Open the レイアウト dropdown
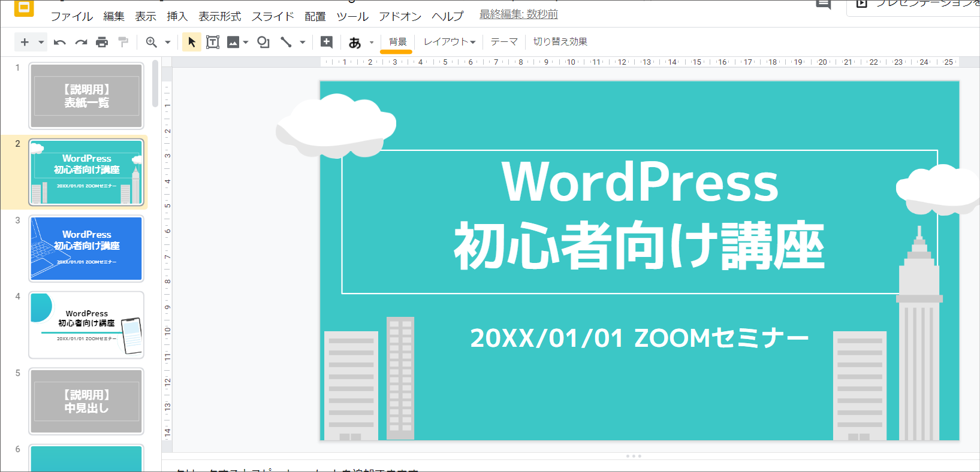980x472 pixels. 450,42
